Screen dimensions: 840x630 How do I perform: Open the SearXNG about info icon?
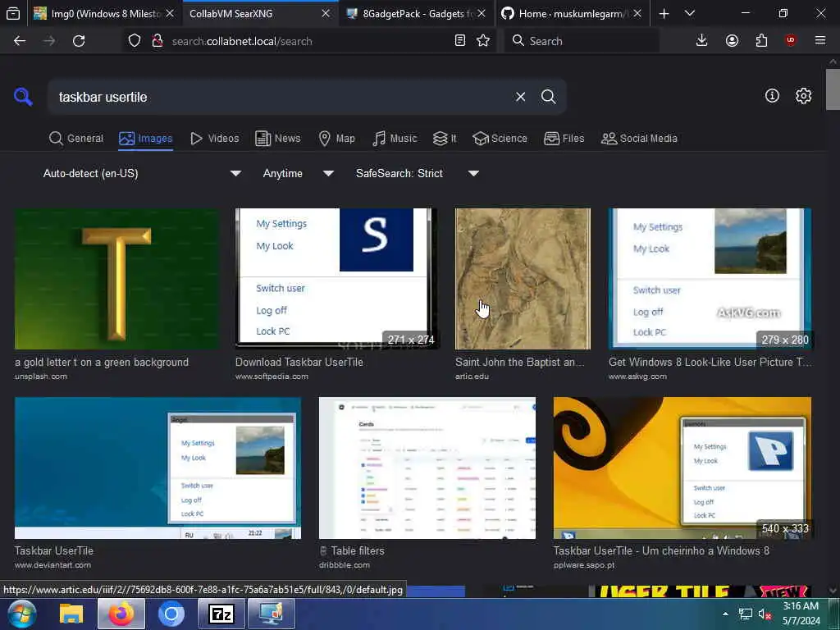click(x=772, y=96)
